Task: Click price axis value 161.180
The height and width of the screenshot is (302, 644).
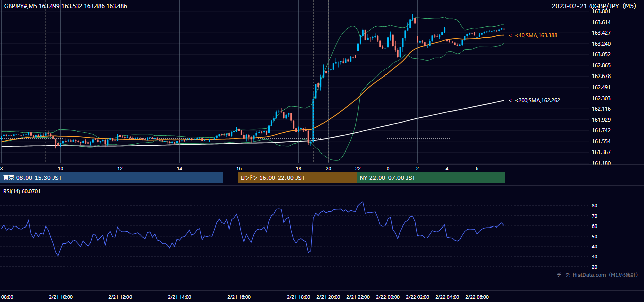Action: [x=601, y=163]
